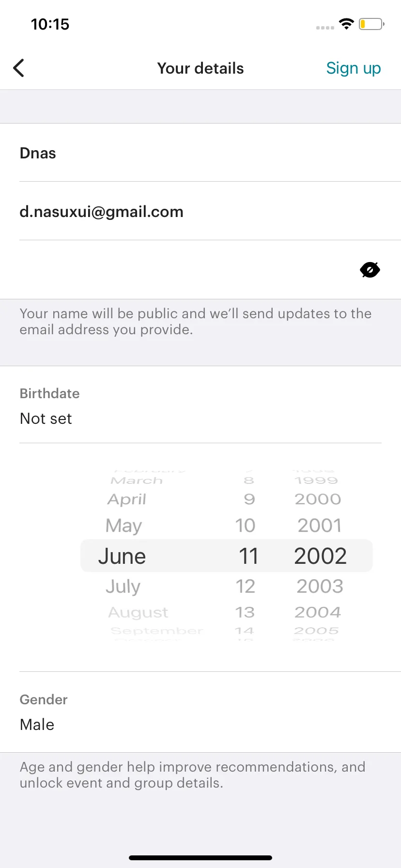Tap the Sign up link
The image size is (401, 868).
(x=354, y=68)
